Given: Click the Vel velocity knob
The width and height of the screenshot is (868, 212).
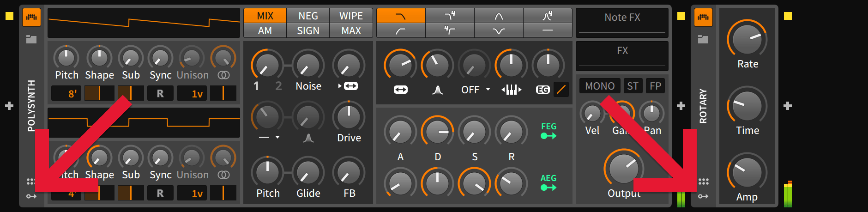Looking at the screenshot, I should (x=592, y=113).
